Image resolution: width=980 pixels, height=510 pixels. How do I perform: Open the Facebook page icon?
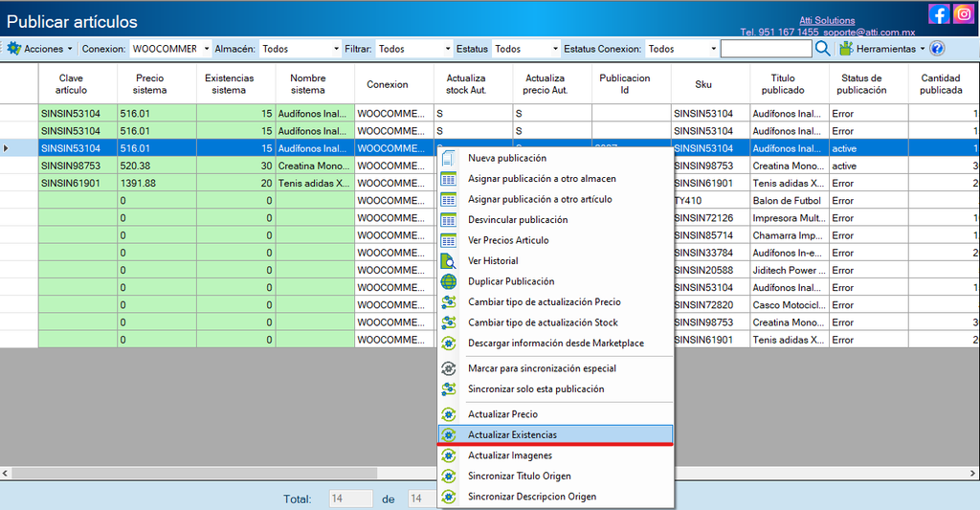tap(939, 13)
